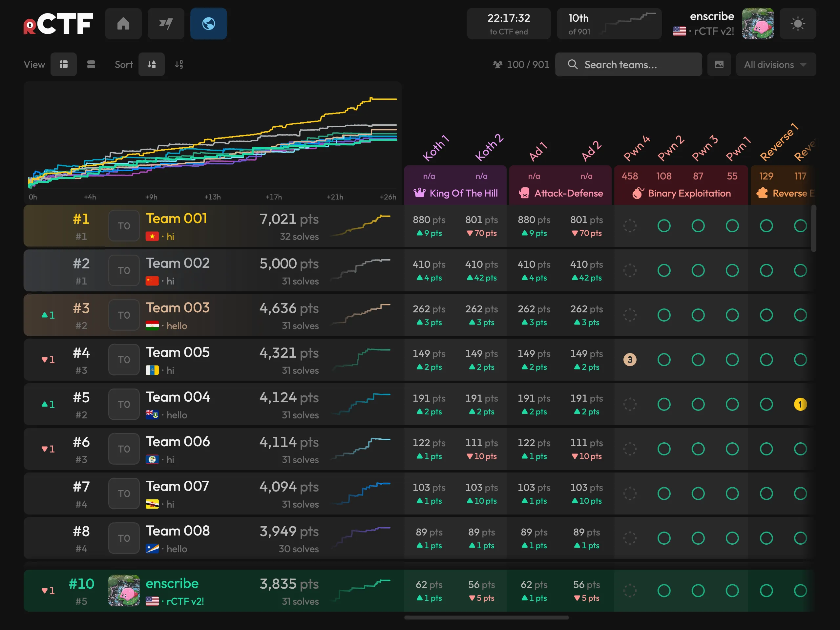The height and width of the screenshot is (630, 840).
Task: Click the King Of The Hill crown icon
Action: coord(419,193)
